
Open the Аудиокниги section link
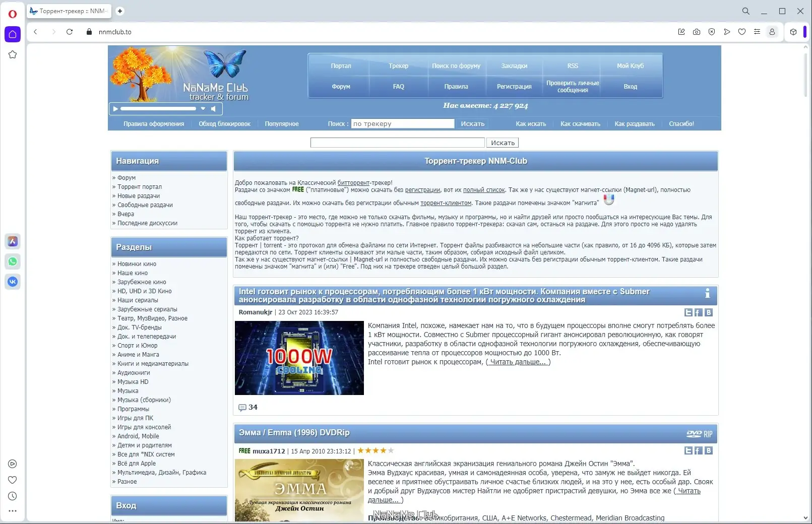point(134,373)
